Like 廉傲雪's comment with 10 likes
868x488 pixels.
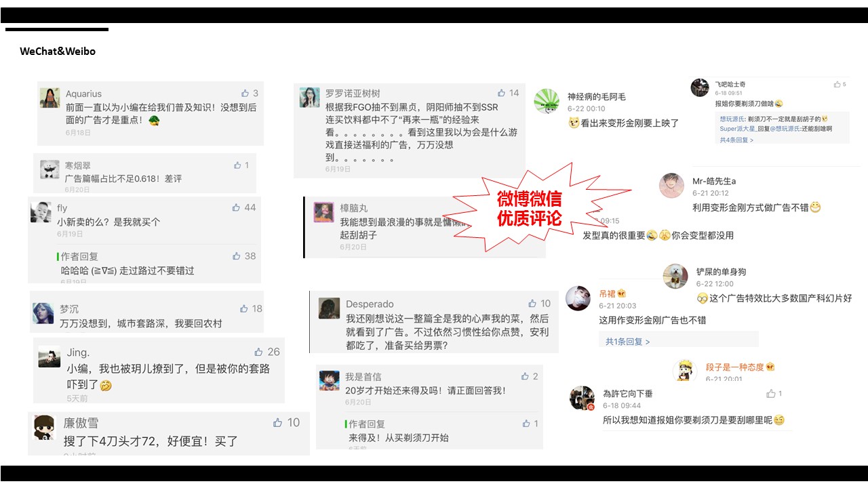coord(277,422)
